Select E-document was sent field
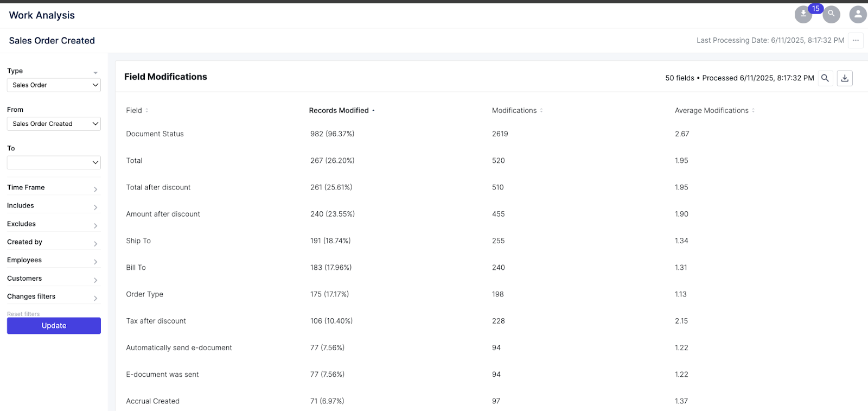Screen dimensions: 868x411 162,375
